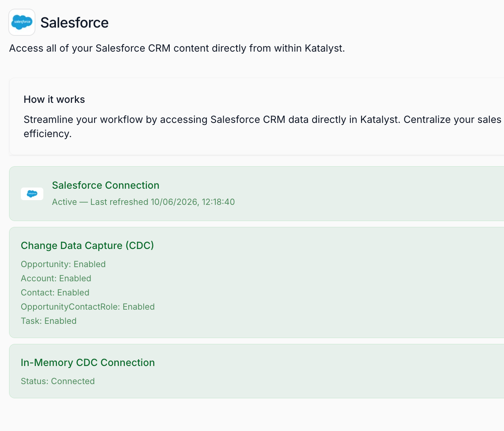504x431 pixels.
Task: Click the 'Status: Connected' line
Action: (x=58, y=381)
